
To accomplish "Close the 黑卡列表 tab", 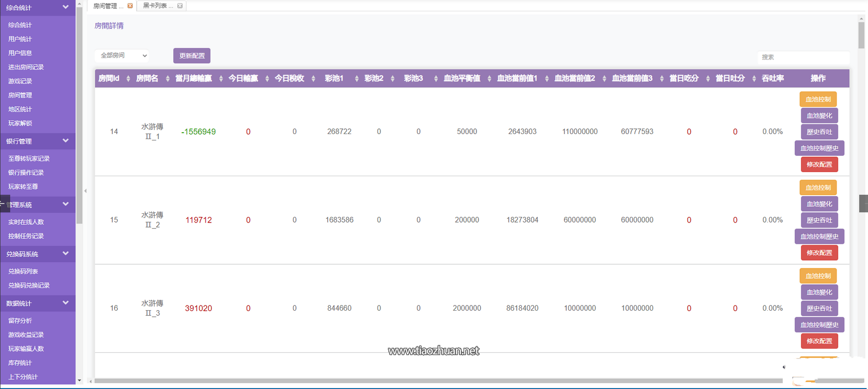I will (180, 6).
